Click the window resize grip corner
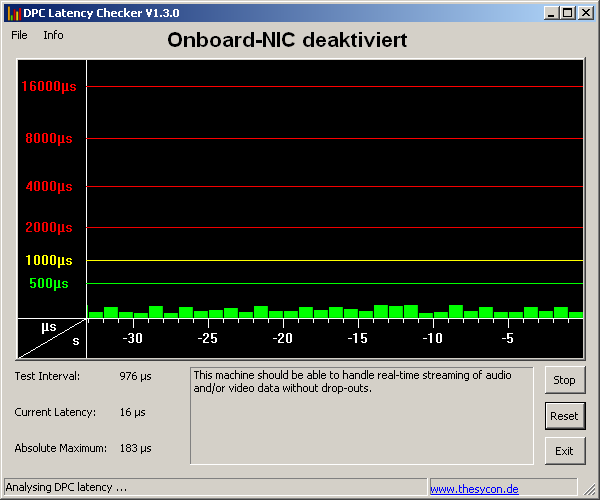The width and height of the screenshot is (600, 500). click(x=589, y=490)
